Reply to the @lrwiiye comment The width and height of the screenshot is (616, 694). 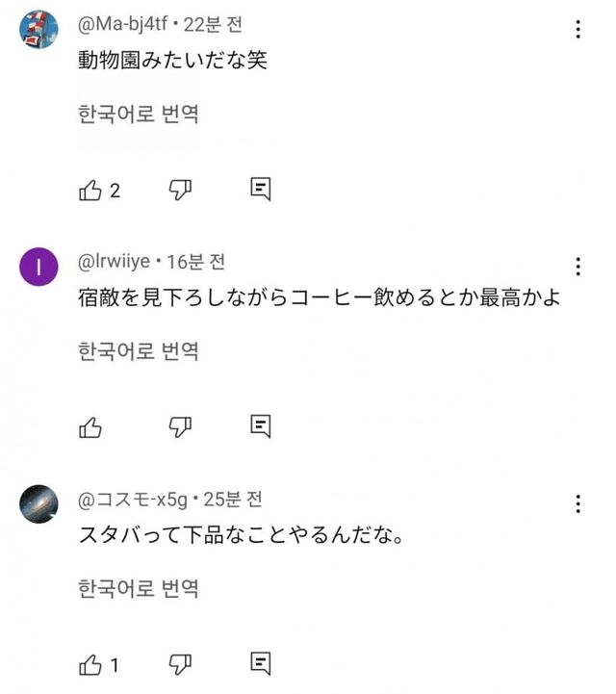click(x=260, y=425)
